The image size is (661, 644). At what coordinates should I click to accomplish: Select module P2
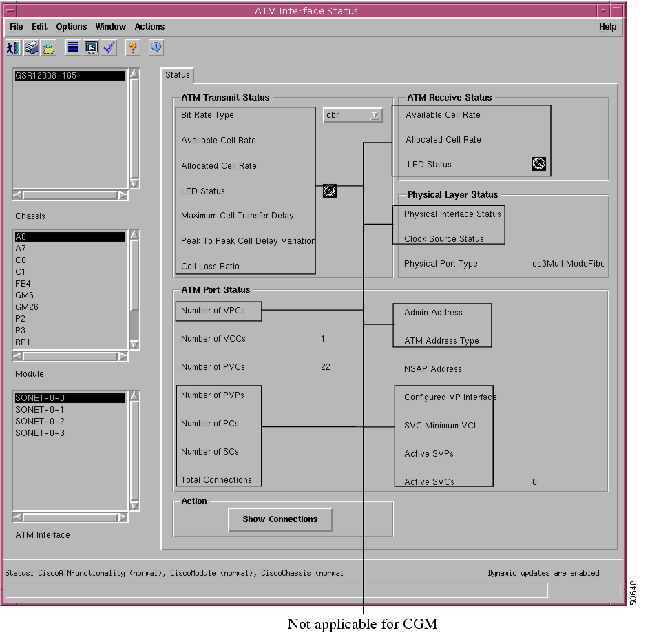[x=70, y=319]
